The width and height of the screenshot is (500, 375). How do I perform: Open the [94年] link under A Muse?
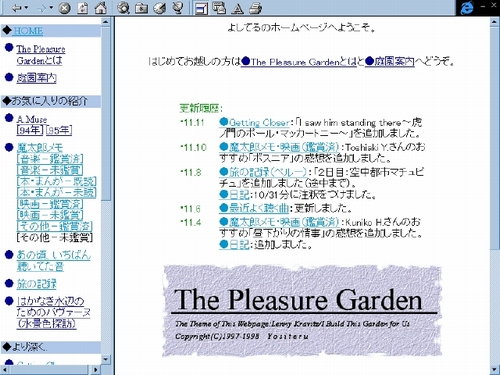(x=30, y=130)
